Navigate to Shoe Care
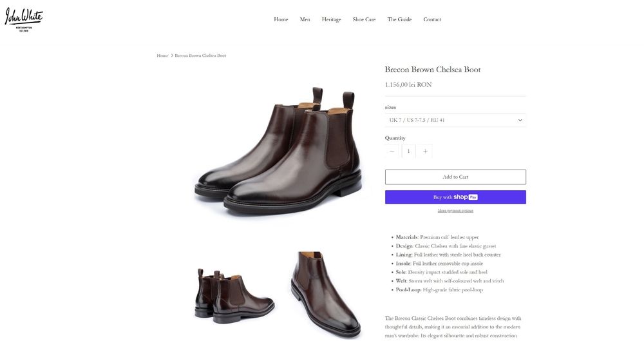 click(364, 19)
